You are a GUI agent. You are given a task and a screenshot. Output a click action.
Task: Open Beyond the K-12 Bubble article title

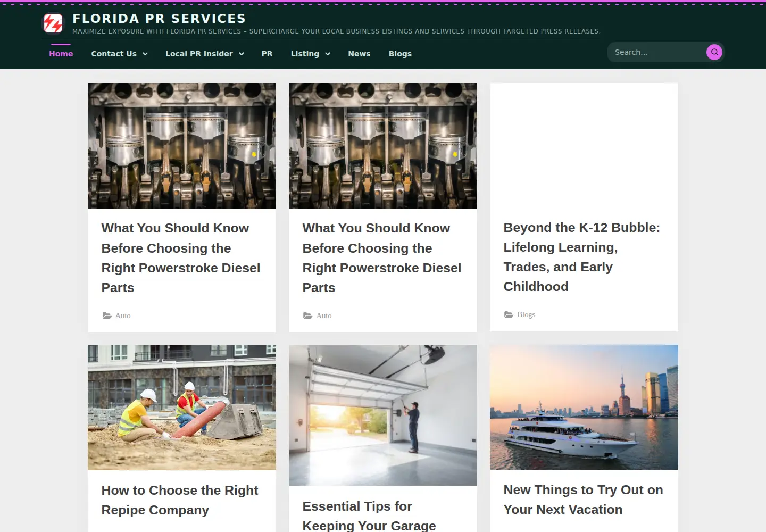pos(582,257)
